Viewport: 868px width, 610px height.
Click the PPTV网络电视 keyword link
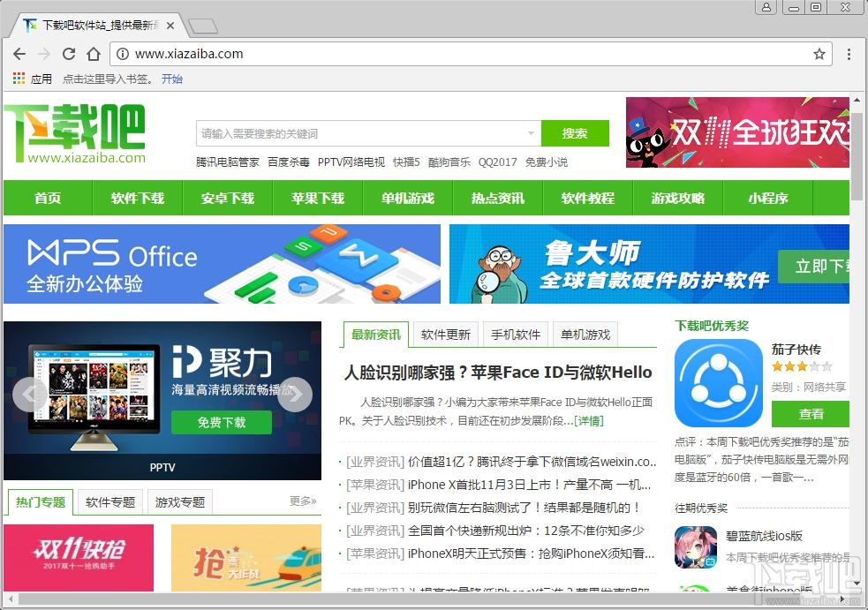coord(351,162)
